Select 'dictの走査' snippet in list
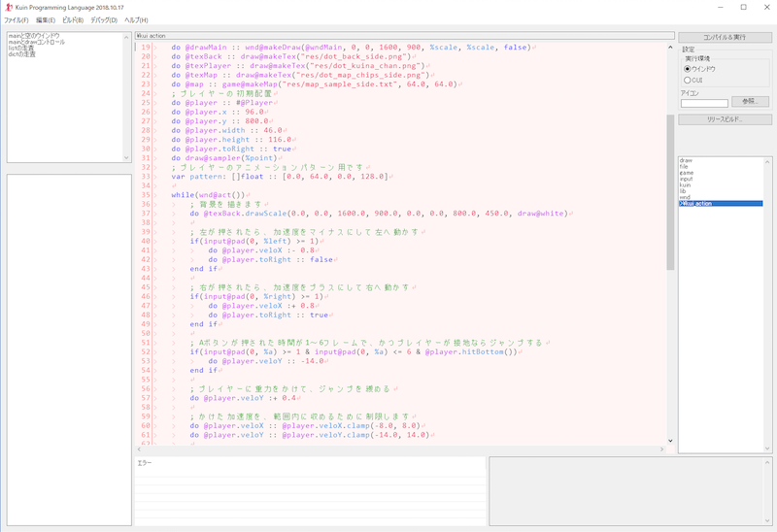This screenshot has height=532, width=777. 21,54
